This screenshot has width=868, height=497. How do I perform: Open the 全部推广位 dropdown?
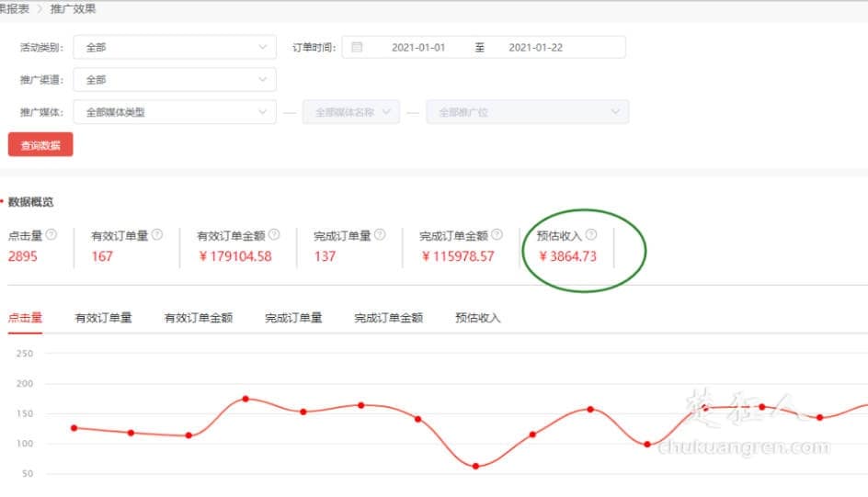(x=528, y=112)
